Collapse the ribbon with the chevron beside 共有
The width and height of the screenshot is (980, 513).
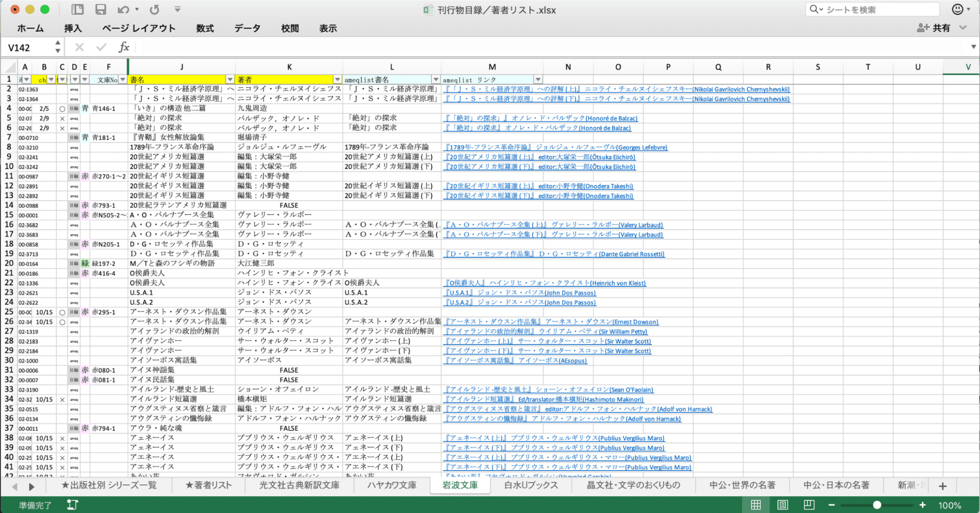(x=963, y=28)
